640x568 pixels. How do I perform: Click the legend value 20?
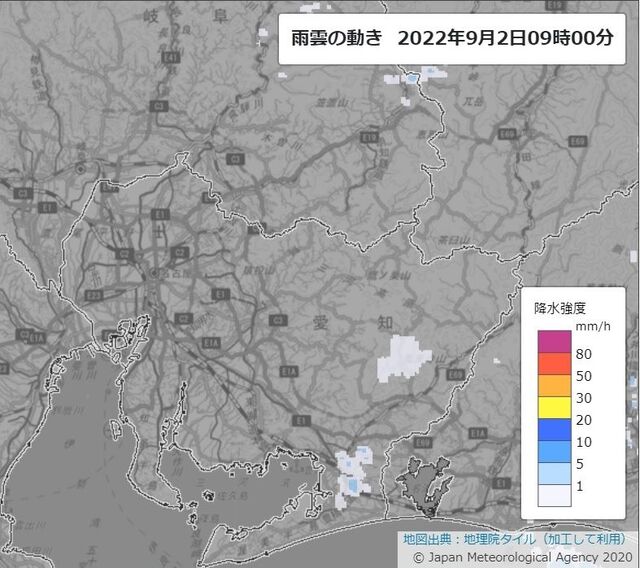point(584,420)
